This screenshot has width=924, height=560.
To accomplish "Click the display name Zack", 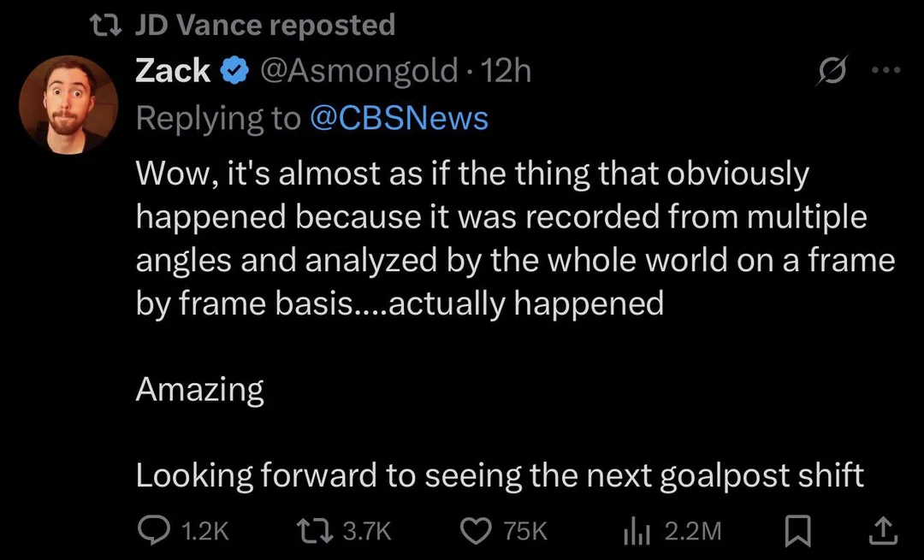I will pyautogui.click(x=173, y=72).
